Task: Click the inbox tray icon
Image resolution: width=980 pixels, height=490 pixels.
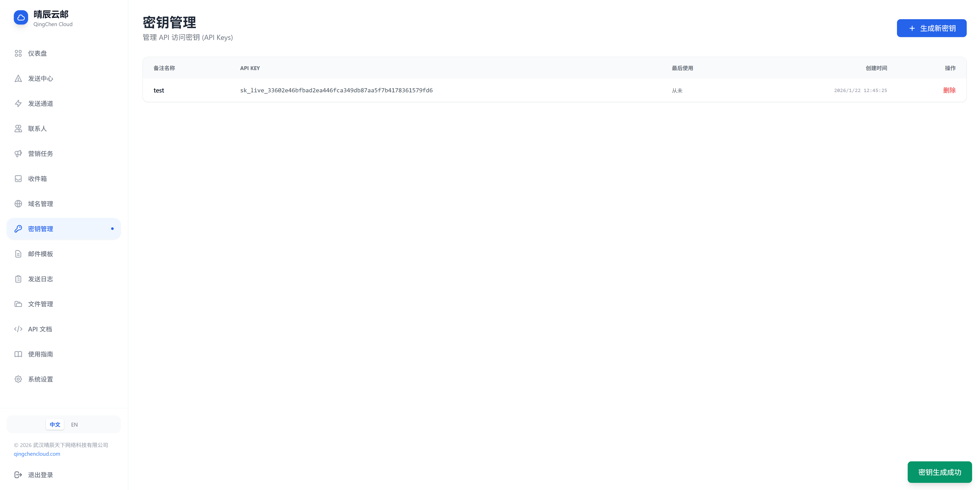Action: (x=18, y=179)
